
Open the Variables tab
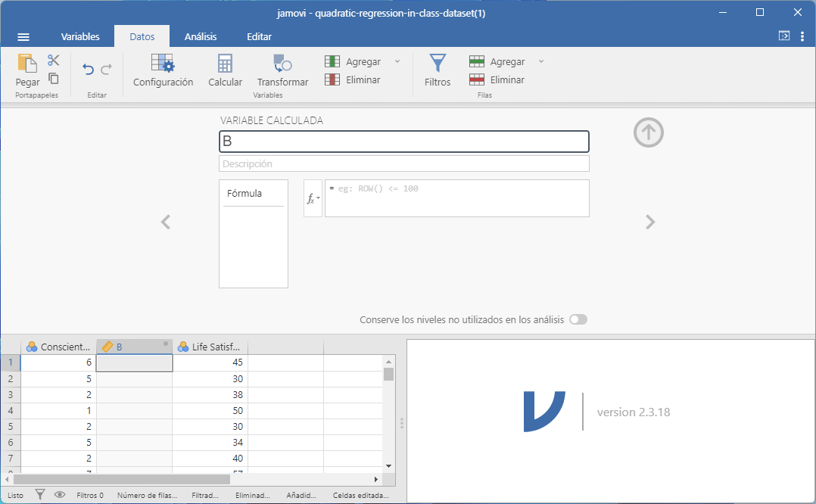coord(80,37)
